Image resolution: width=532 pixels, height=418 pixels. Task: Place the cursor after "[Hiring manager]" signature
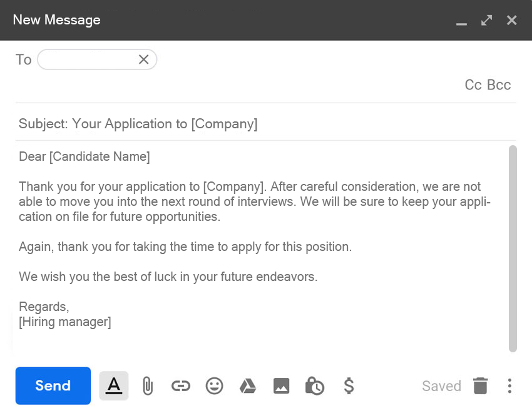[x=112, y=323]
